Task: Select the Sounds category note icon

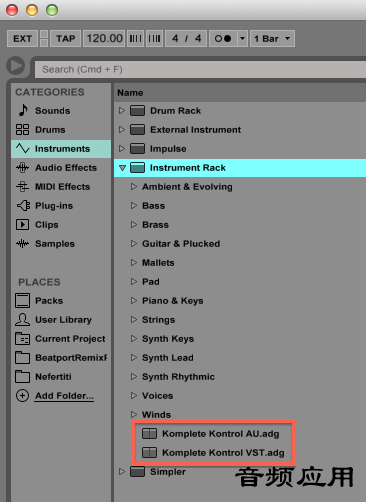Action: (23, 110)
